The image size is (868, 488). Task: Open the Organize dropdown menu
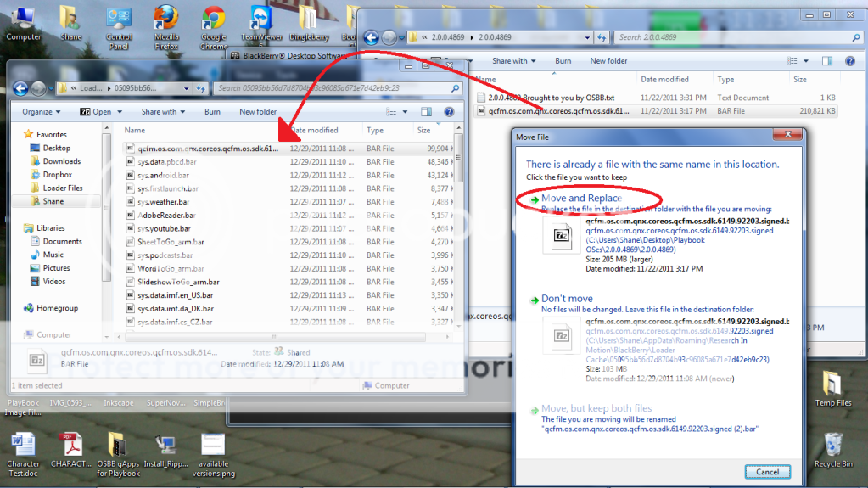coord(41,112)
